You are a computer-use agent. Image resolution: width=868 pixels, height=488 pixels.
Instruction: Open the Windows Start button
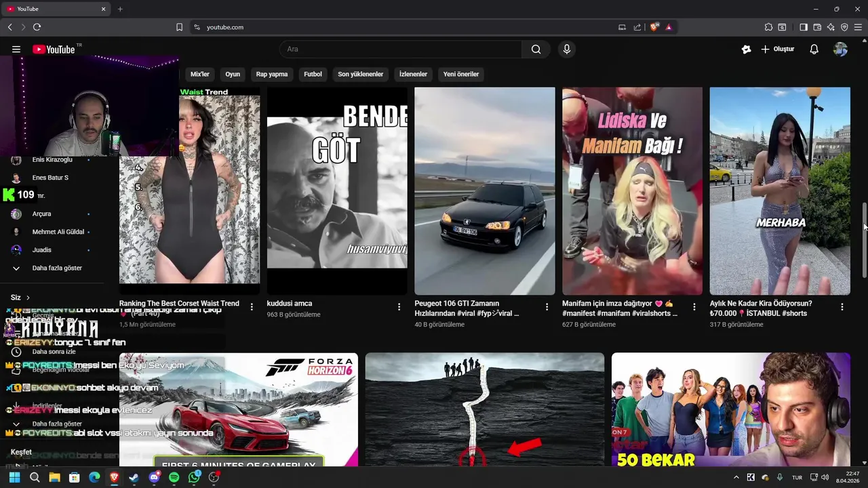point(14,477)
